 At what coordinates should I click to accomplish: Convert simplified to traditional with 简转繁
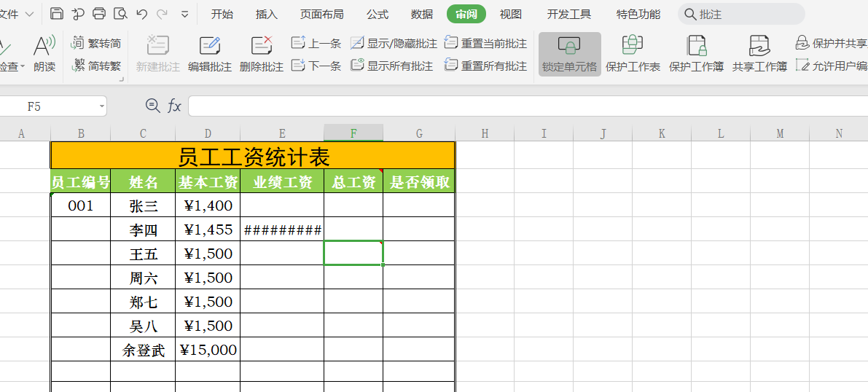97,66
